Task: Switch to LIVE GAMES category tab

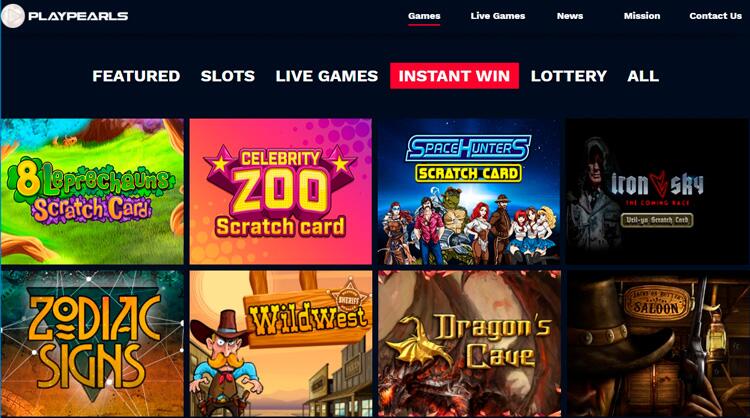Action: tap(327, 76)
